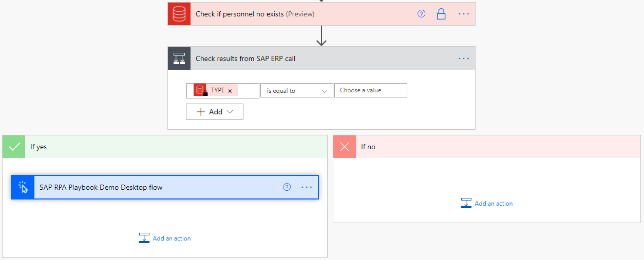This screenshot has height=260, width=644.
Task: Open the ellipsis menu of SAP RPA Playbook Demo Desktop flow
Action: (307, 187)
